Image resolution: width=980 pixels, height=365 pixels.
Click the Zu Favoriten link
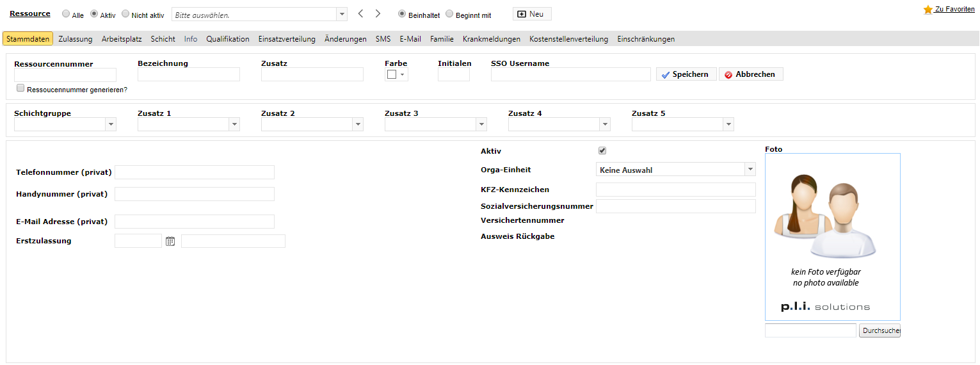(x=954, y=10)
